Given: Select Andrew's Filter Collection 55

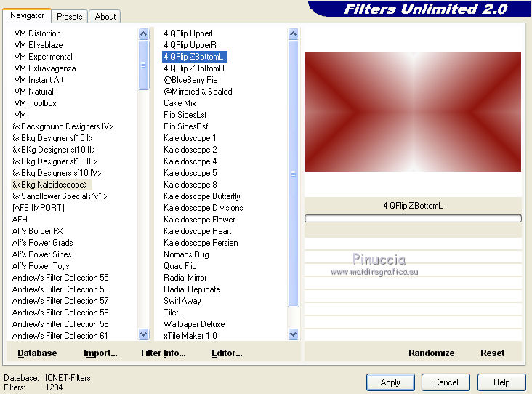Looking at the screenshot, I should click(60, 277).
